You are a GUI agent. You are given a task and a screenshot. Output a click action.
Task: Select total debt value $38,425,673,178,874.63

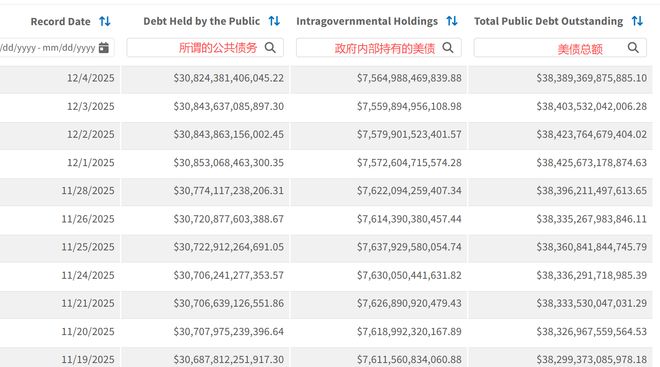tap(591, 162)
